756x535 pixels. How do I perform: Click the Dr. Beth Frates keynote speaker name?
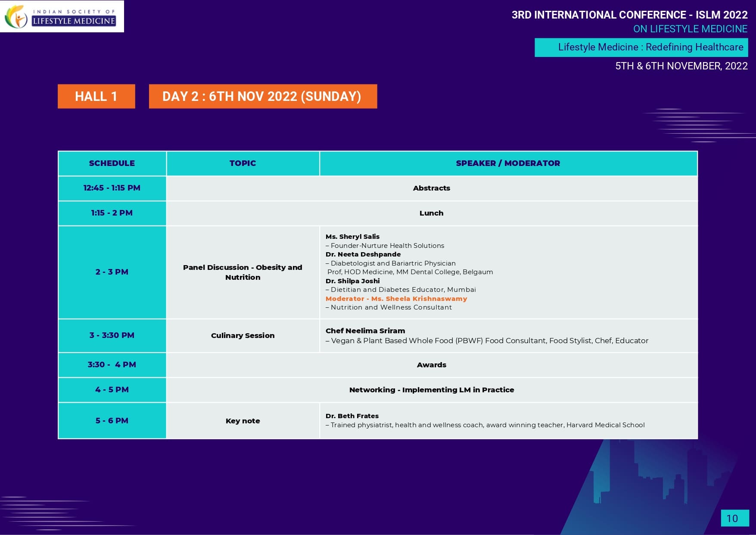pos(352,416)
